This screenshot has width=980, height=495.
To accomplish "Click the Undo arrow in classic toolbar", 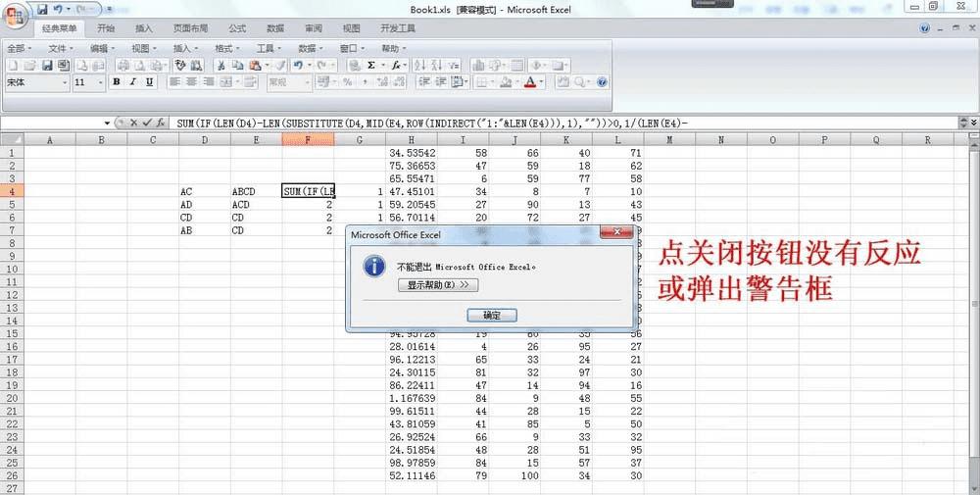I will click(x=298, y=65).
